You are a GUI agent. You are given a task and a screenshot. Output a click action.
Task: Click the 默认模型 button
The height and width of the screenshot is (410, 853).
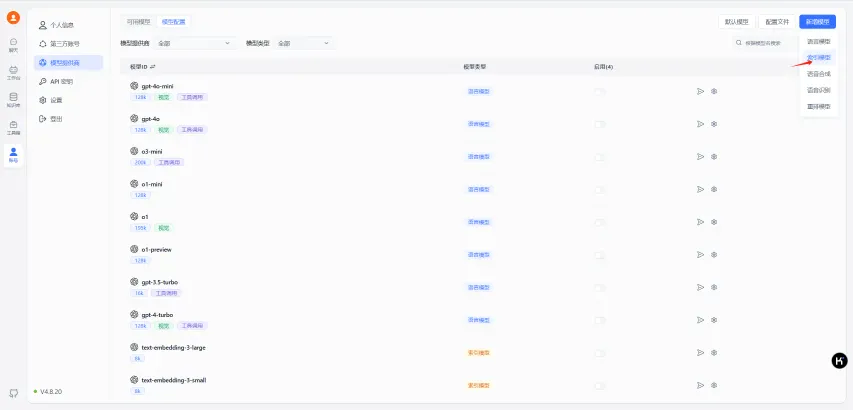pyautogui.click(x=737, y=22)
